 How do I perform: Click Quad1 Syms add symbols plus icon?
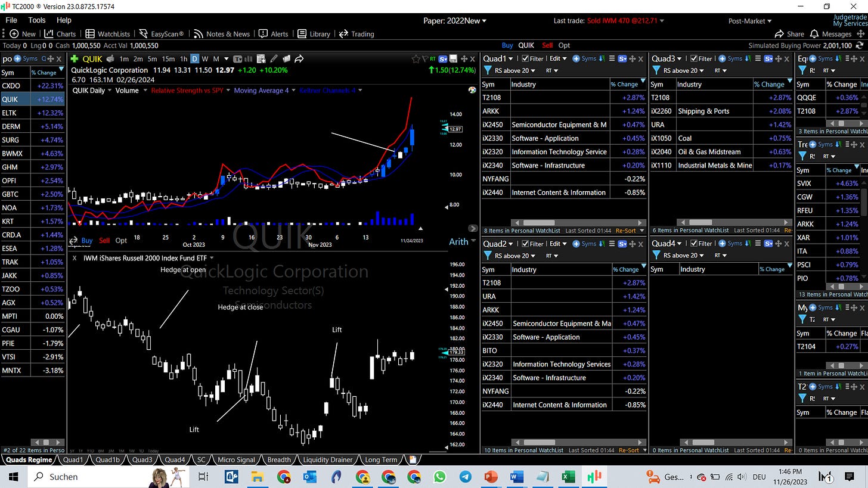(584, 58)
